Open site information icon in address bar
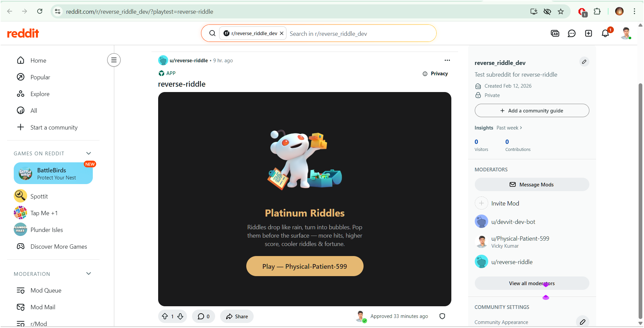Viewport: 644px width, 328px height. [x=58, y=11]
